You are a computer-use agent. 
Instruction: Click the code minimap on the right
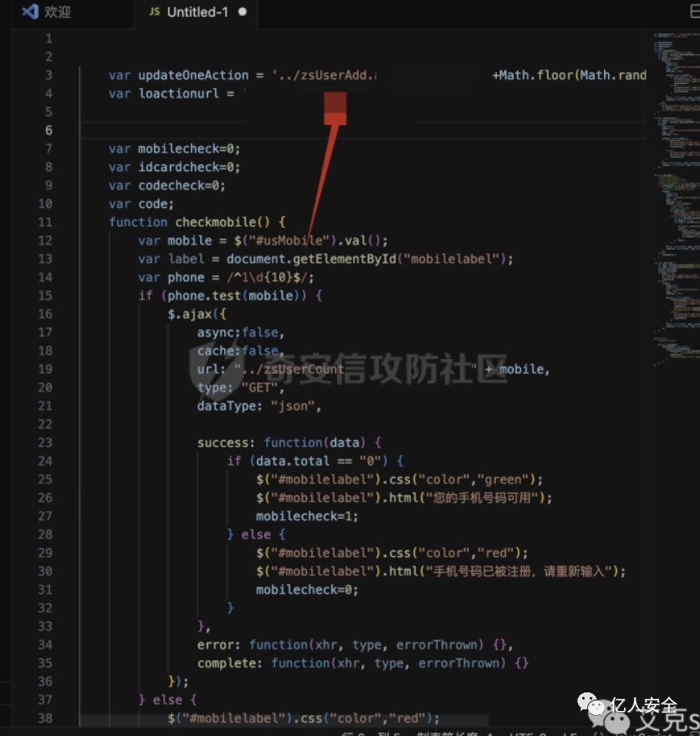coord(676,197)
